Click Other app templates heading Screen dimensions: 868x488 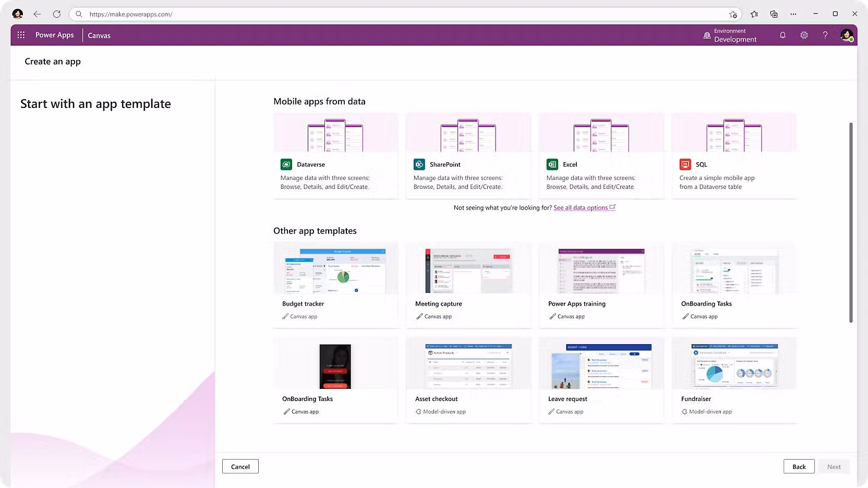tap(315, 231)
